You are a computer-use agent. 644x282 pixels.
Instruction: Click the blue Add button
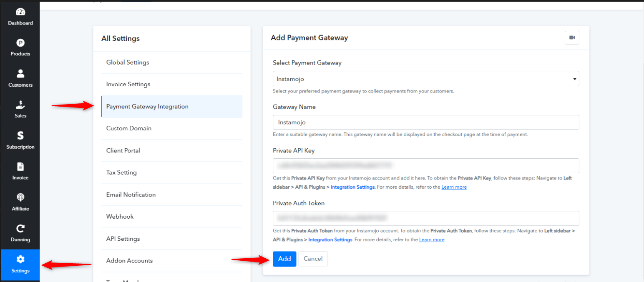point(284,259)
